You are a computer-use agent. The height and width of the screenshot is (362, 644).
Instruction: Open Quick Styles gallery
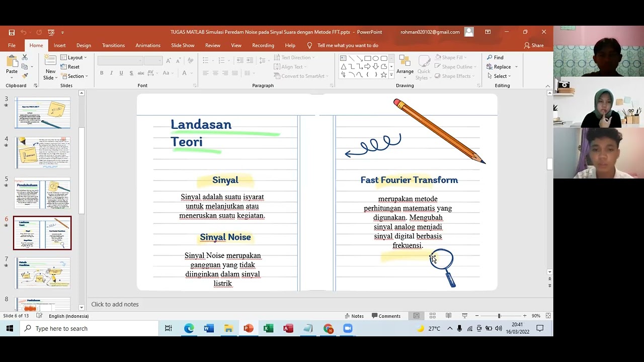(424, 67)
